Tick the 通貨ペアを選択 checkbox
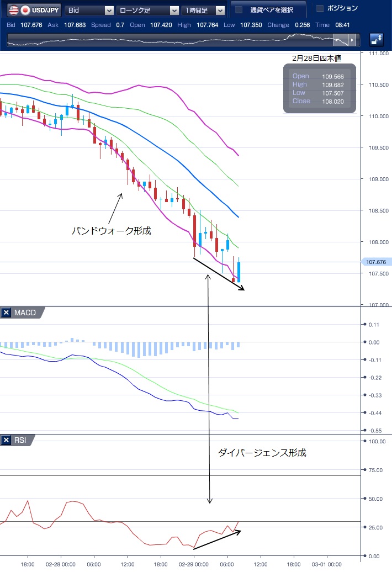 tap(239, 10)
